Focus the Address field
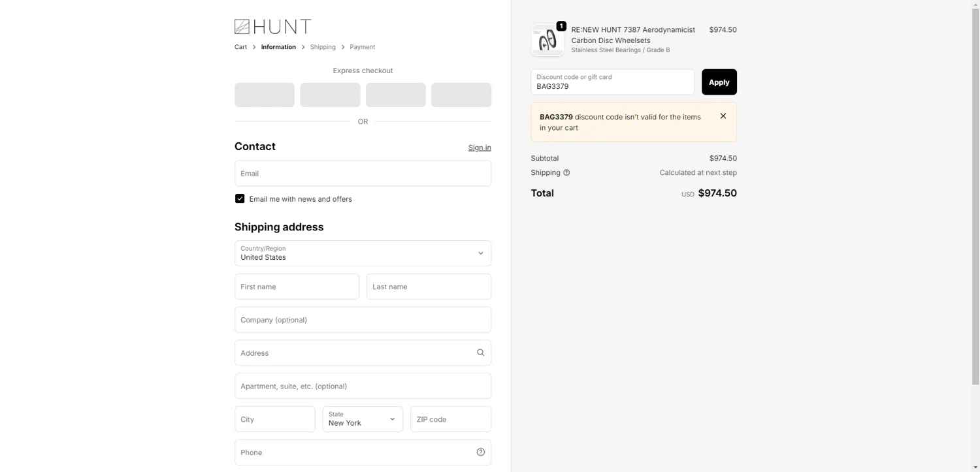Image resolution: width=980 pixels, height=472 pixels. click(x=363, y=353)
